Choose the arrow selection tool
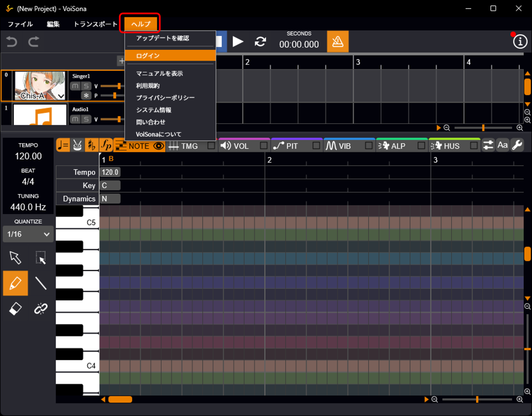532x416 pixels. 15,258
